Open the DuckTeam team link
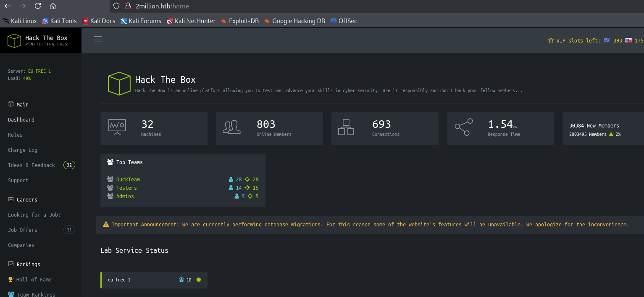This screenshot has width=644, height=297. (128, 180)
